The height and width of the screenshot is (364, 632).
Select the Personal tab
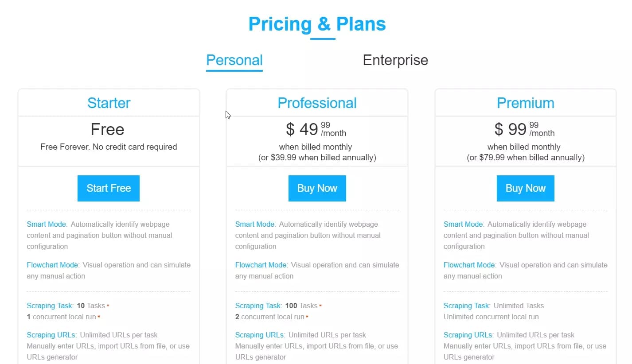[x=234, y=60]
